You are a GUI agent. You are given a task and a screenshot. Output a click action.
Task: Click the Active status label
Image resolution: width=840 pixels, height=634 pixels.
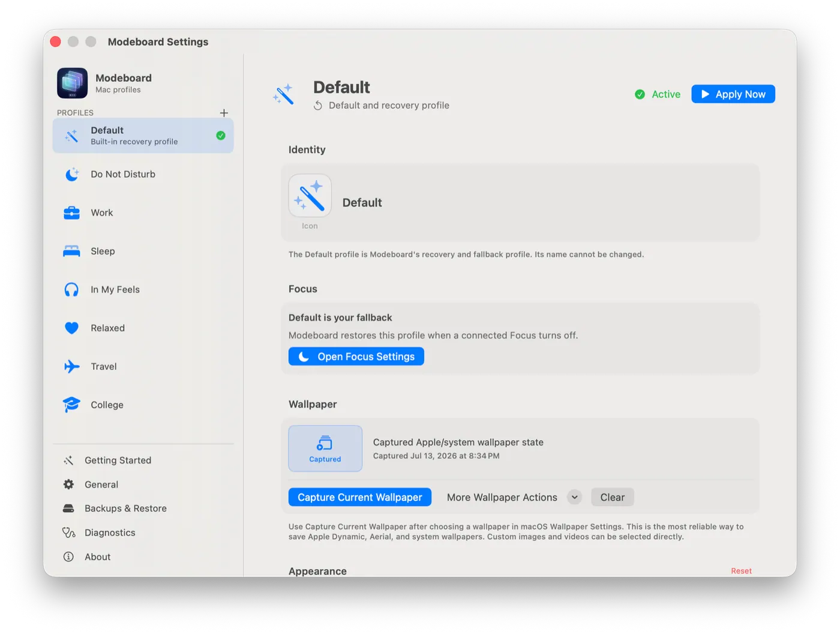pos(666,94)
